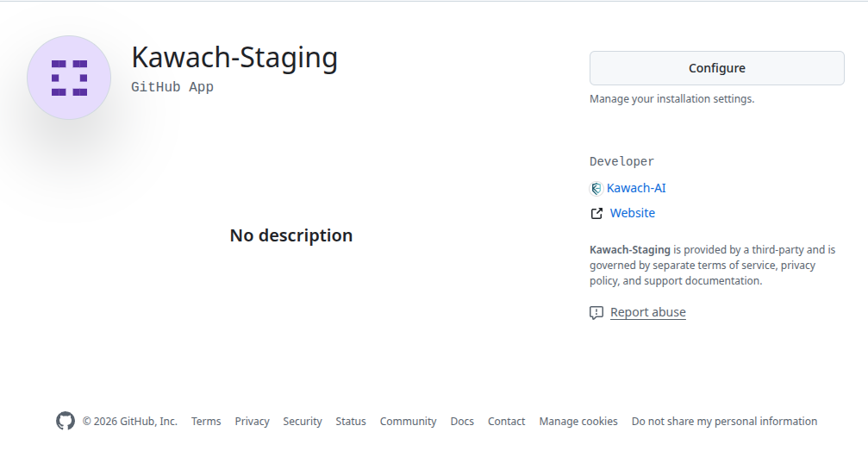Click the No description heading
The height and width of the screenshot is (457, 868).
pos(291,235)
